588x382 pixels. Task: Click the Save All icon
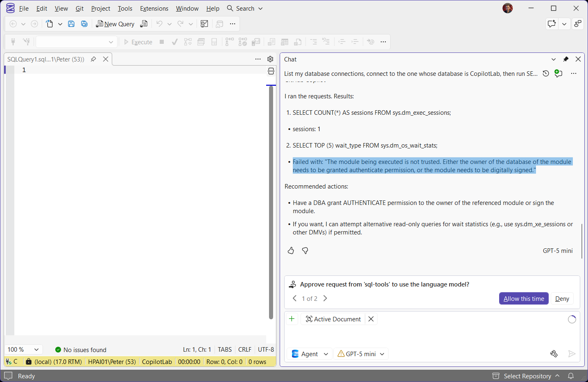(x=84, y=24)
